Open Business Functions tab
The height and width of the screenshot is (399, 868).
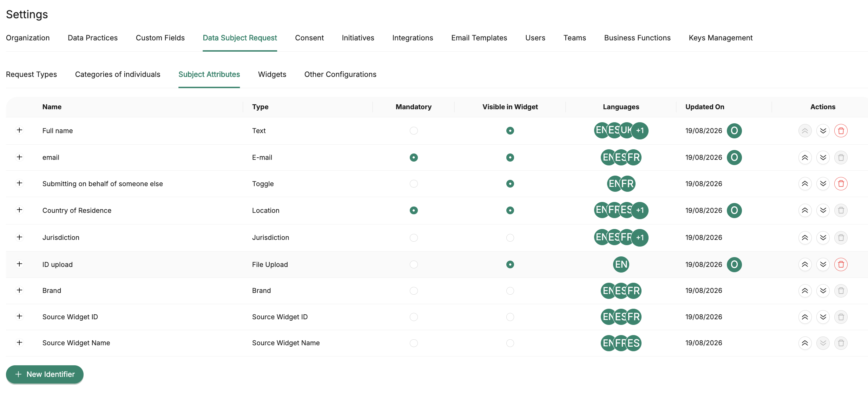click(x=637, y=38)
